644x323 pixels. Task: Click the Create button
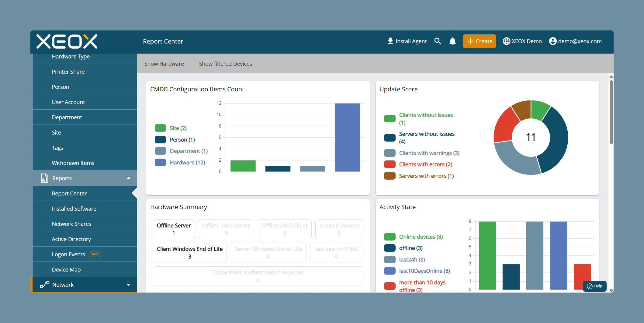(479, 41)
